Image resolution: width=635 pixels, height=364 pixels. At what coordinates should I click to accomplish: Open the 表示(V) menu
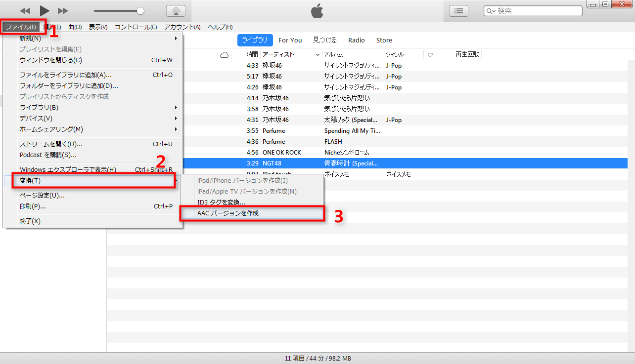click(x=98, y=27)
